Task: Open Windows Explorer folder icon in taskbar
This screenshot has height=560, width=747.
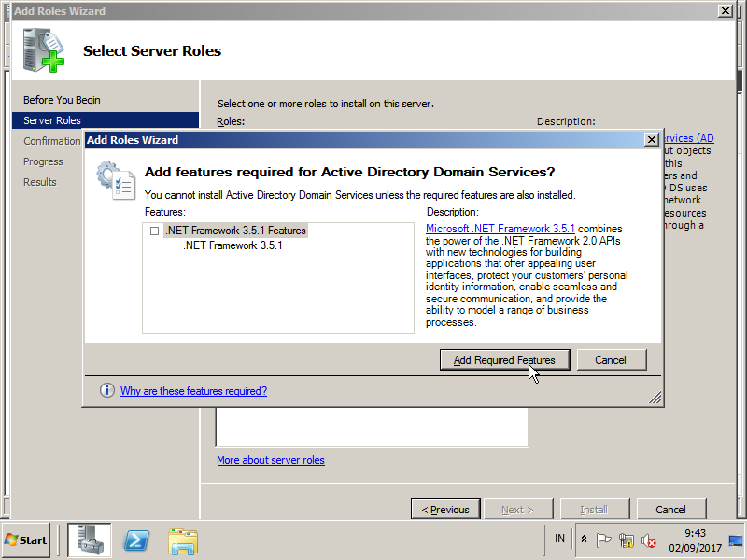Action: coord(183,541)
